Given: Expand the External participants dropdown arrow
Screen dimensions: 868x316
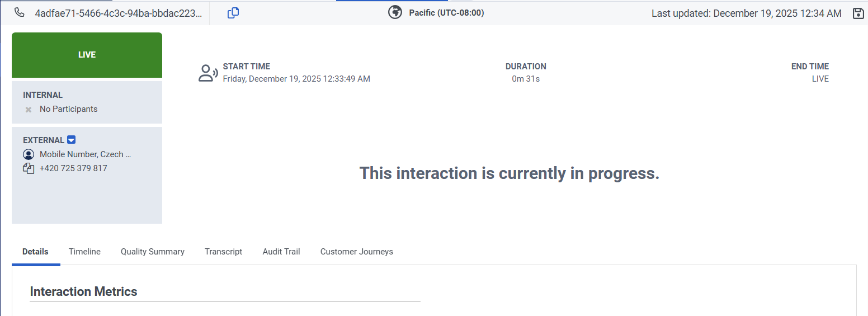Looking at the screenshot, I should (x=71, y=140).
